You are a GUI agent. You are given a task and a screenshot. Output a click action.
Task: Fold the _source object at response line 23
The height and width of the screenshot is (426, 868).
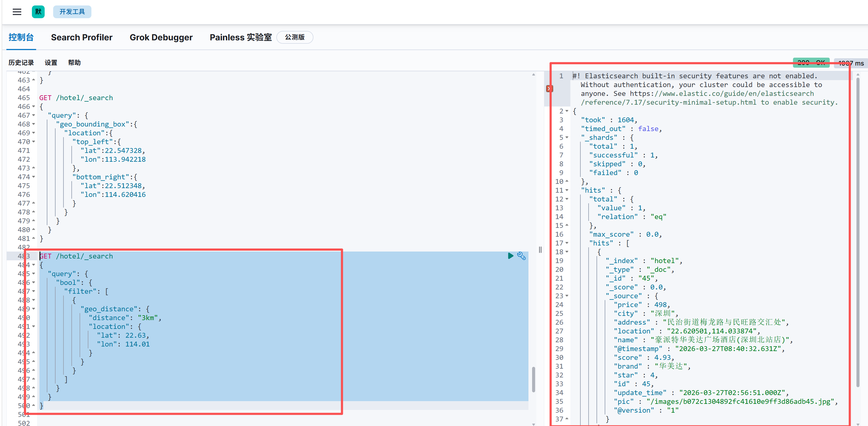click(567, 296)
